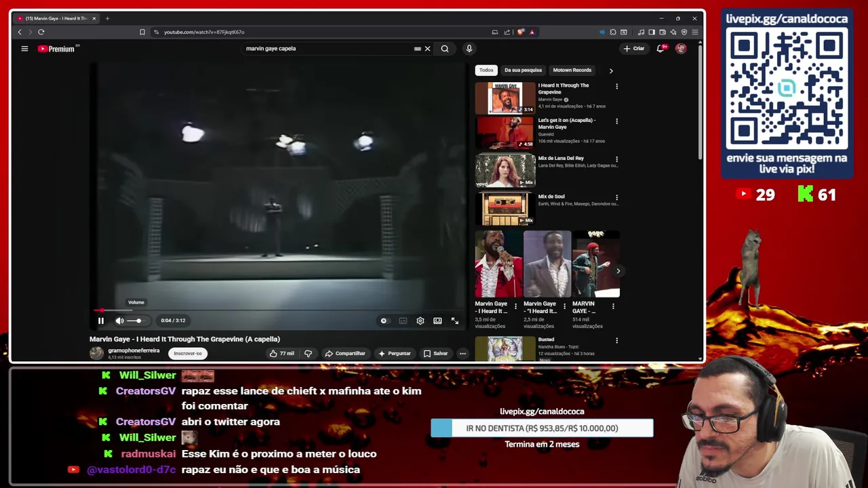868x488 pixels.
Task: Open I Heard It Through The Grapevine thumbnail
Action: point(505,98)
